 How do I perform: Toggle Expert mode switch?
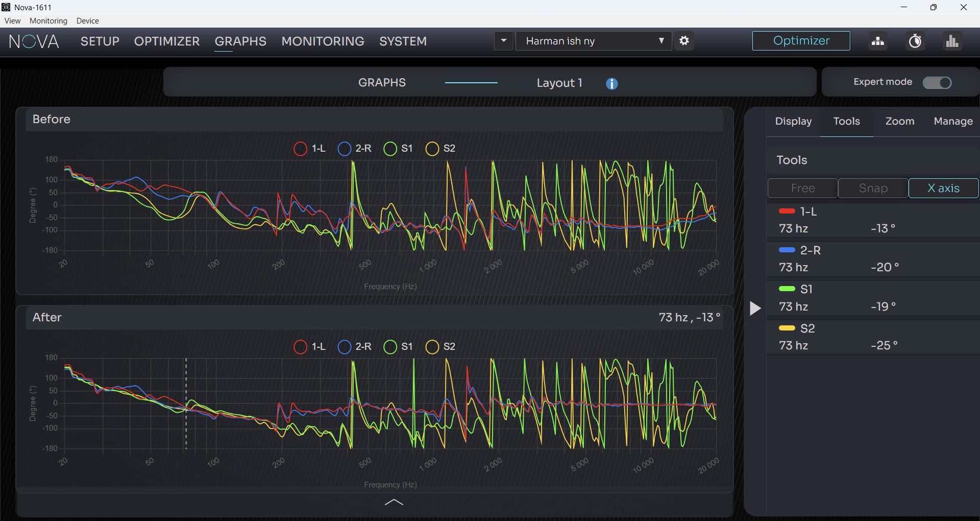937,82
